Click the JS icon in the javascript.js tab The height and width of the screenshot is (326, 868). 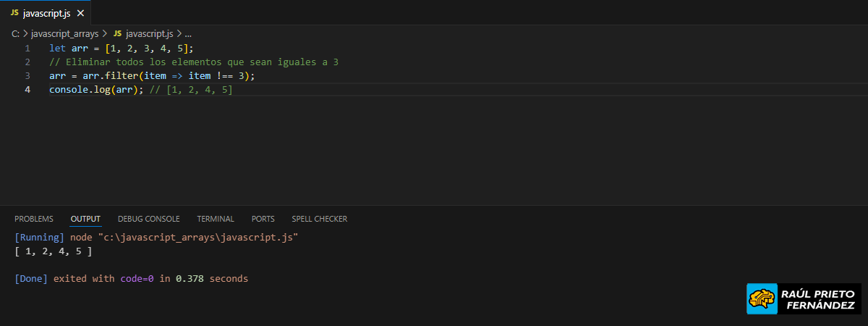coord(14,13)
